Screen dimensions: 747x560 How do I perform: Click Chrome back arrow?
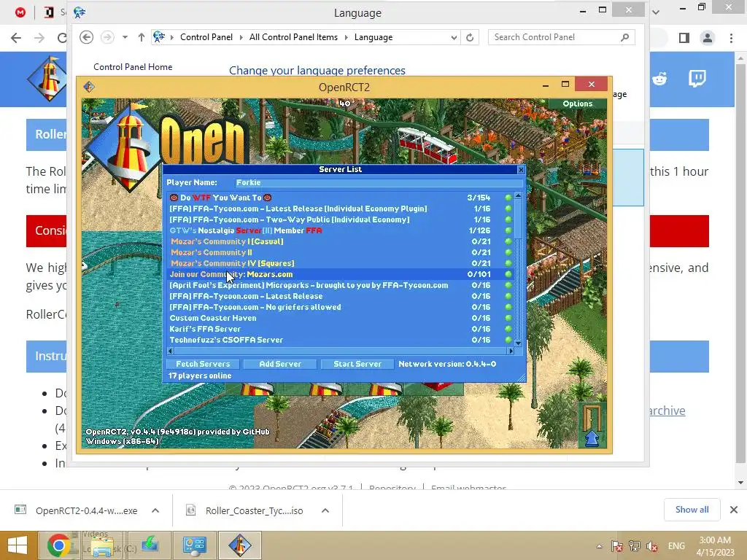[x=16, y=38]
